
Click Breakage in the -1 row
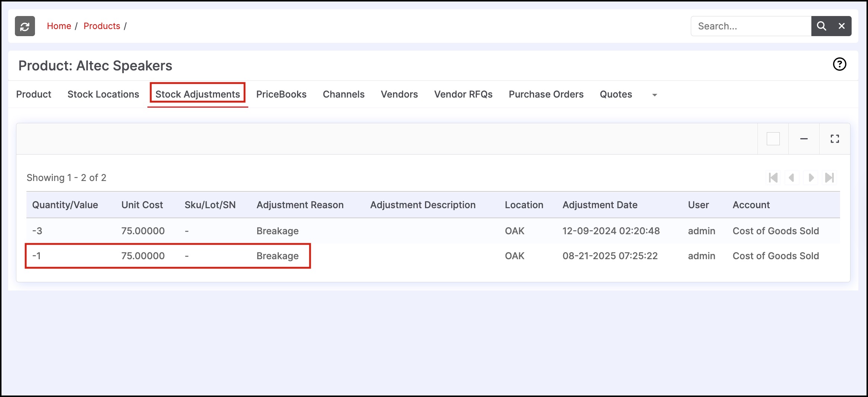coord(278,256)
